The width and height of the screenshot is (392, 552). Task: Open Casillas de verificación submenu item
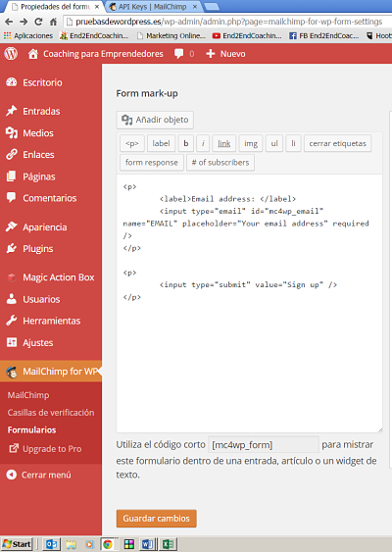point(51,412)
